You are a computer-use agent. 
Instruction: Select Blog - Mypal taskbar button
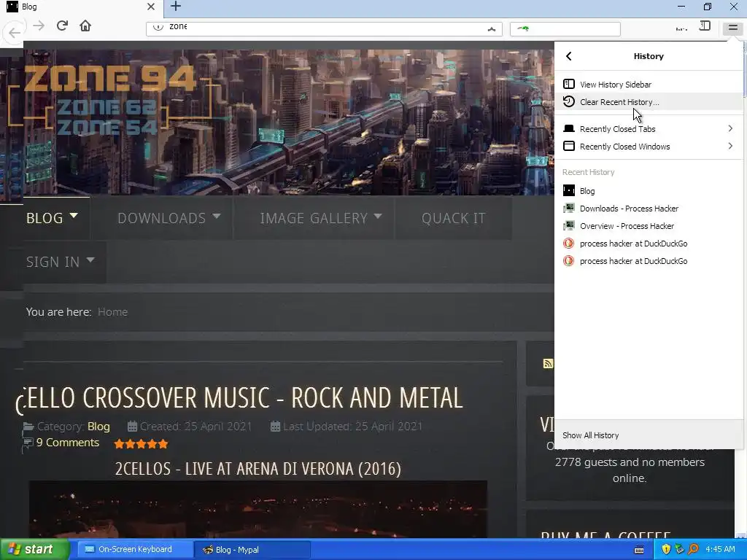tap(252, 550)
